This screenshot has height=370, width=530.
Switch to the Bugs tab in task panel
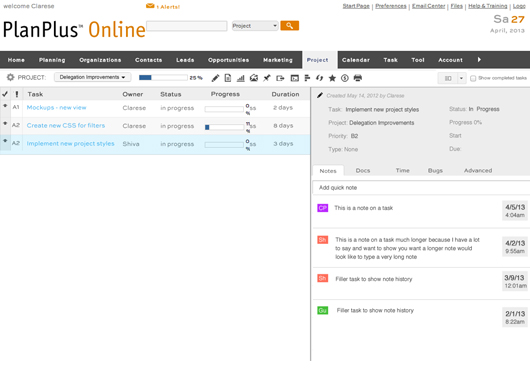click(435, 171)
